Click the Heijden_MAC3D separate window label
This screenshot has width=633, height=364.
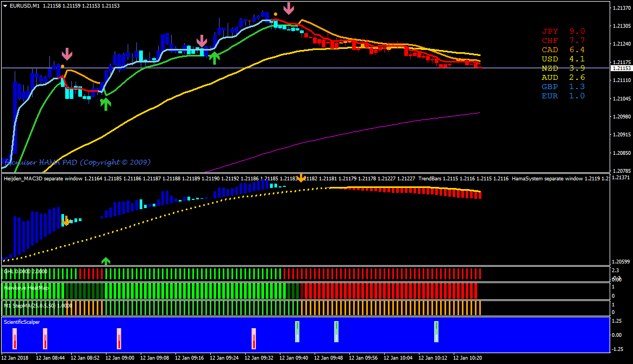(x=43, y=178)
